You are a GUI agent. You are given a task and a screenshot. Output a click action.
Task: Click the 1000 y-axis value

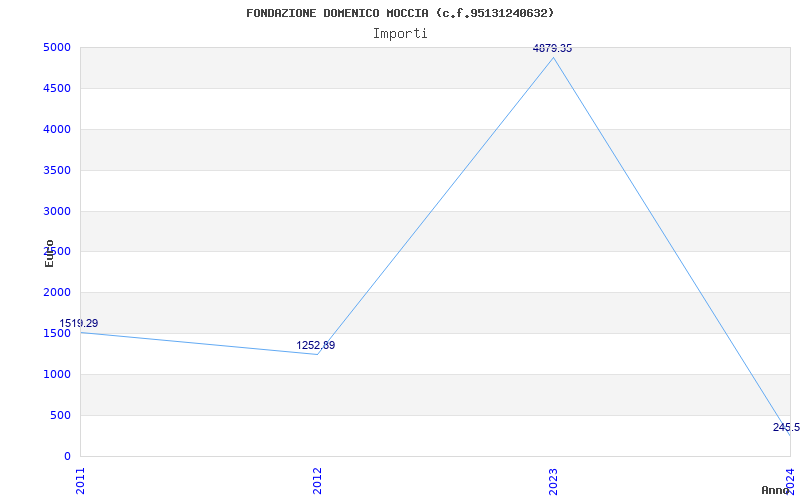tap(57, 374)
